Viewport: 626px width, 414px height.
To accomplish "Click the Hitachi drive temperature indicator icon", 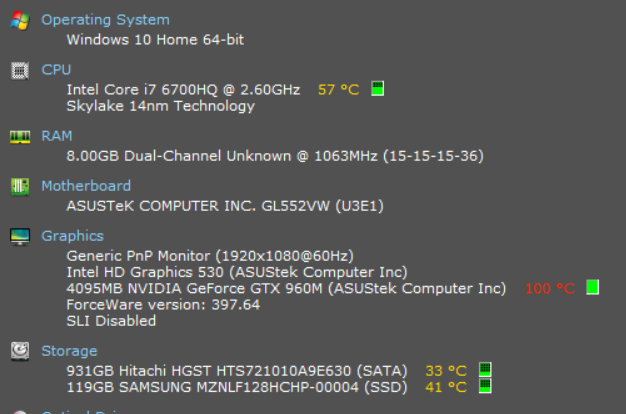I will tap(485, 370).
